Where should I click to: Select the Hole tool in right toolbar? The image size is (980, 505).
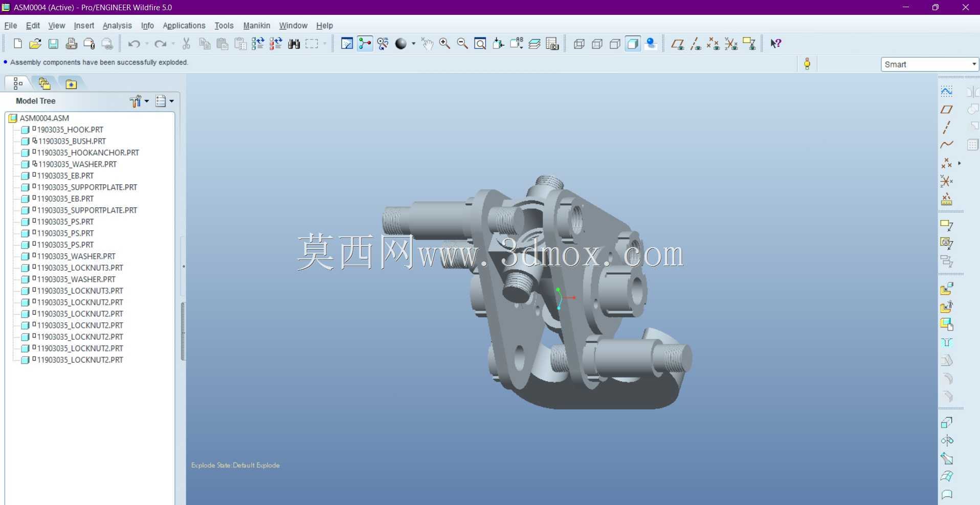tap(947, 342)
